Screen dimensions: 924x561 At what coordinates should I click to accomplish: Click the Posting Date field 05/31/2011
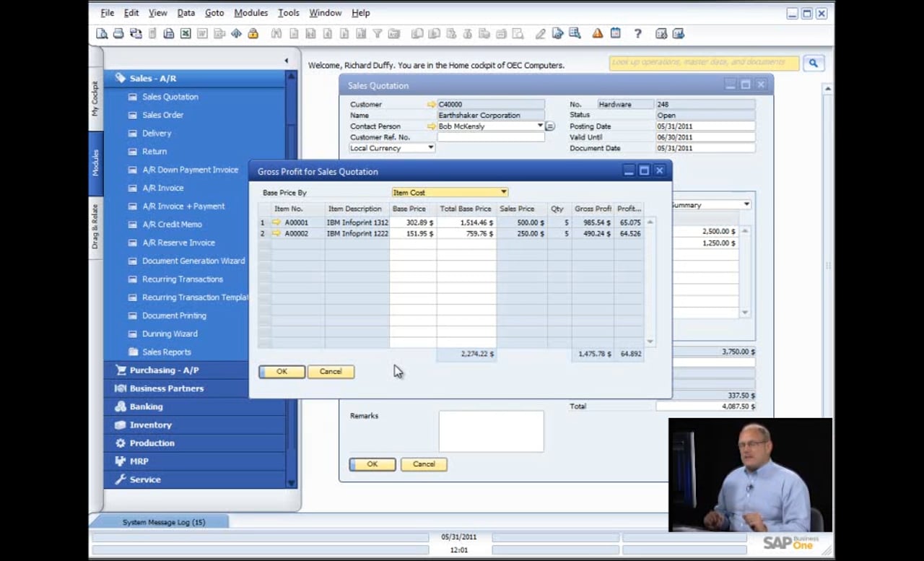pyautogui.click(x=705, y=126)
